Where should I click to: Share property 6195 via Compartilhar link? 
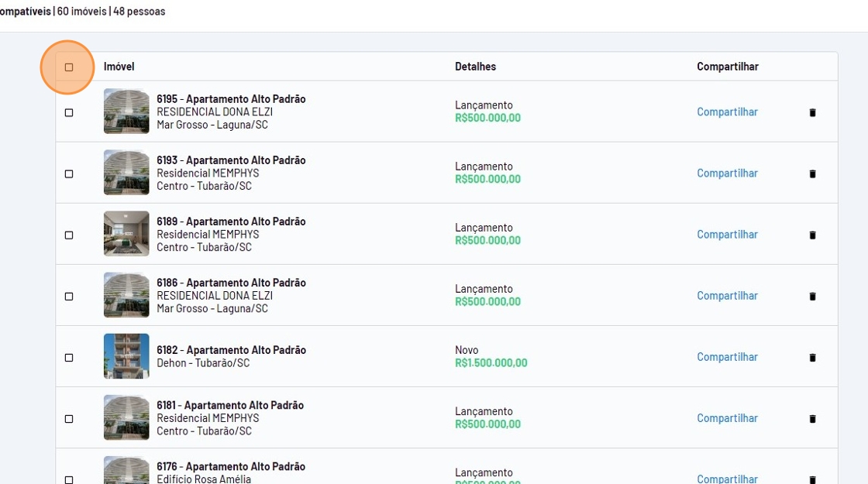tap(727, 112)
